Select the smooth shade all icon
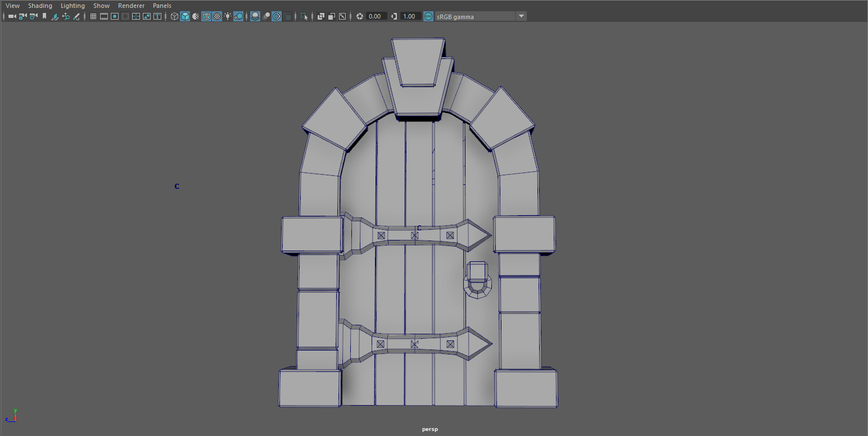The height and width of the screenshot is (436, 868). point(184,16)
